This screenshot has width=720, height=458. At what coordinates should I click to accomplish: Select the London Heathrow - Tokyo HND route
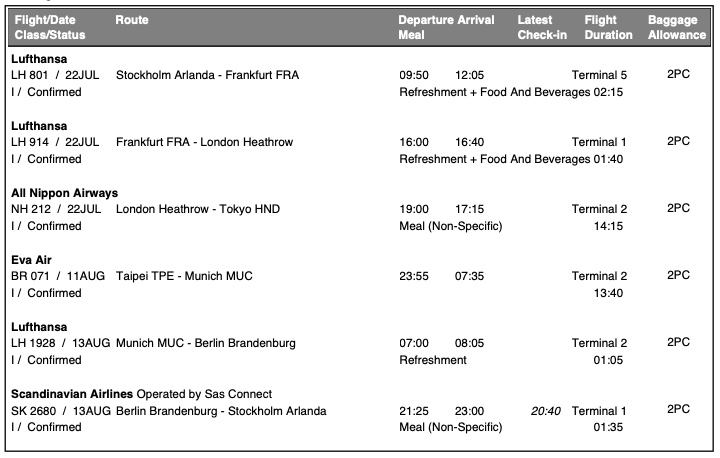(198, 209)
